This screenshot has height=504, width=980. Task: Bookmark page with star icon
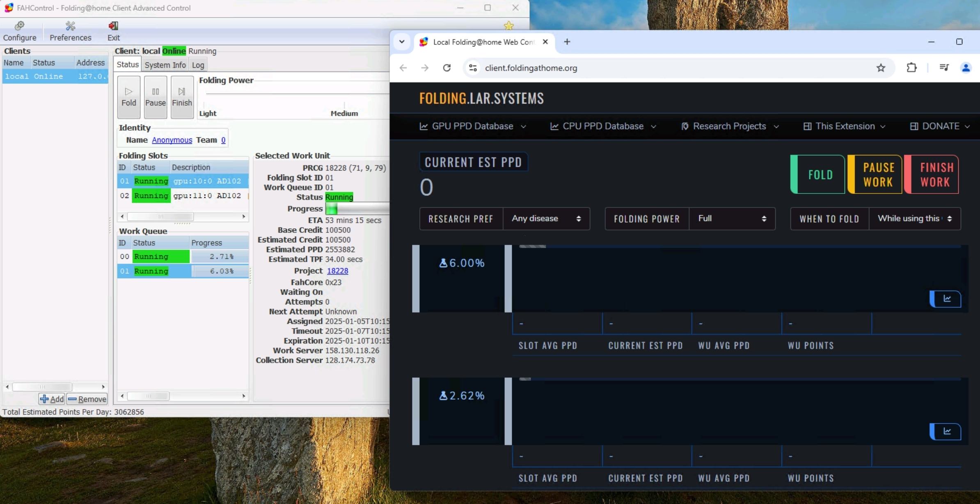(881, 68)
